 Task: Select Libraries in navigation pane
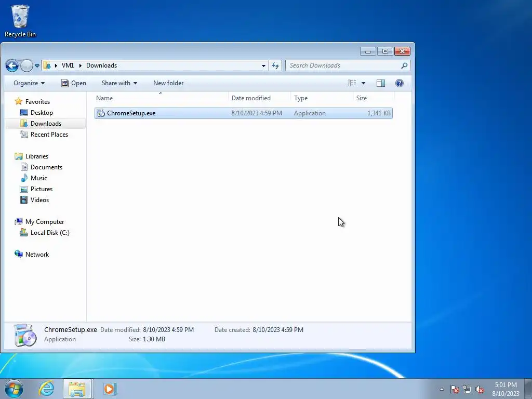(x=37, y=156)
